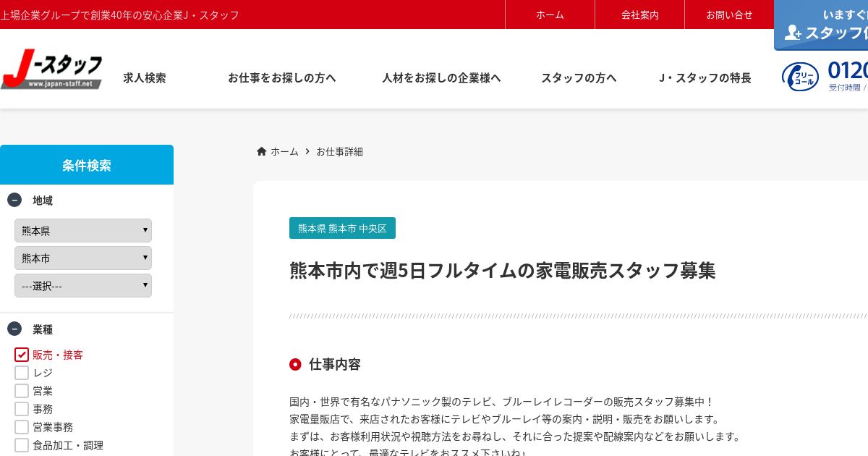Check the レジ checkbox
The height and width of the screenshot is (456, 868).
(x=22, y=373)
